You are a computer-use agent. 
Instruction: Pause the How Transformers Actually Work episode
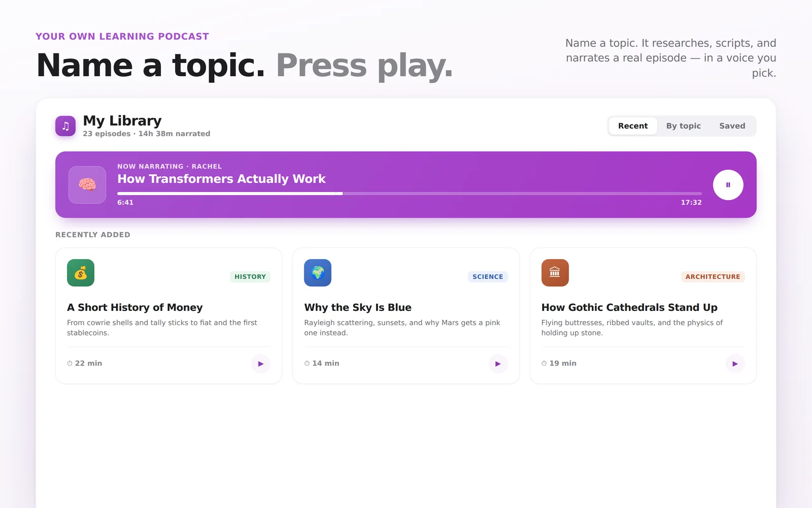click(728, 185)
